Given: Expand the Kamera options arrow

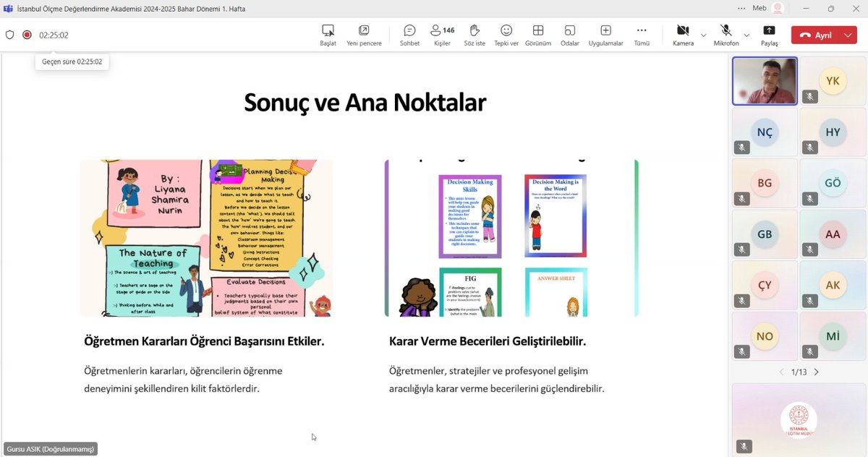Looking at the screenshot, I should coord(704,35).
